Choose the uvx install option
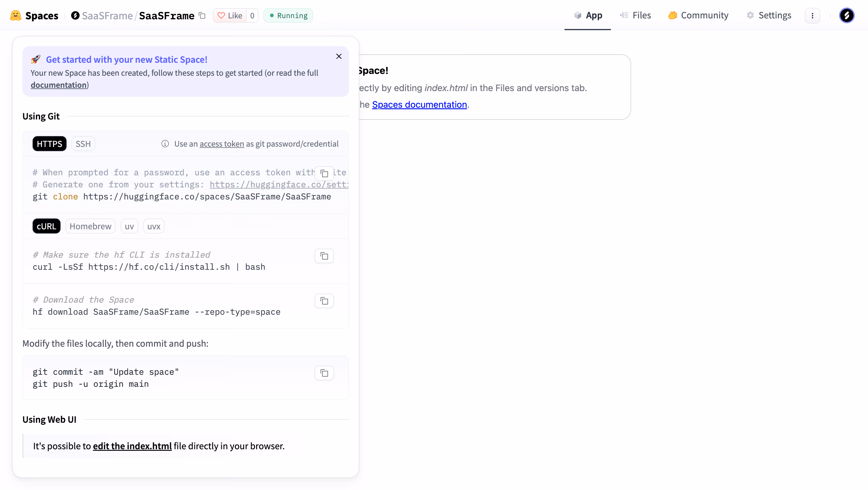 pyautogui.click(x=154, y=226)
